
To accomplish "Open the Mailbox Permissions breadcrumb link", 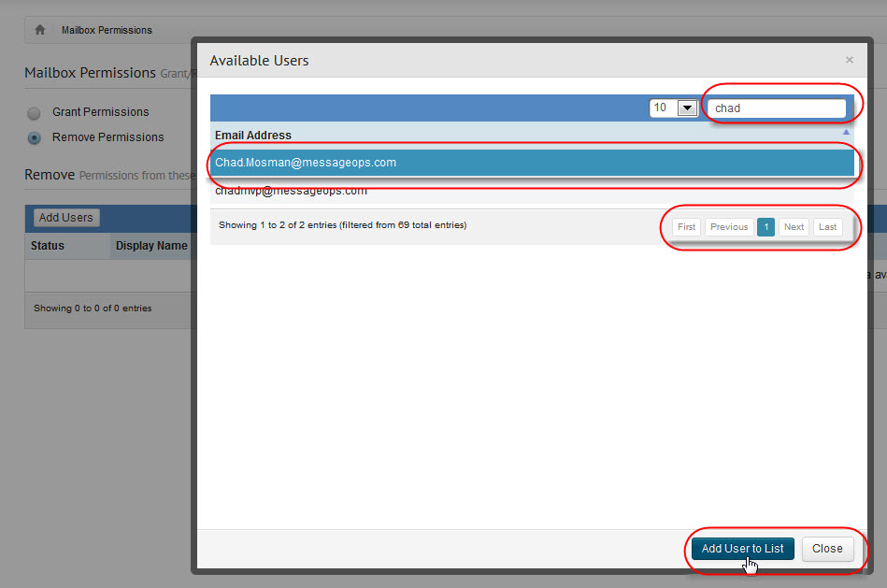I will 107,30.
